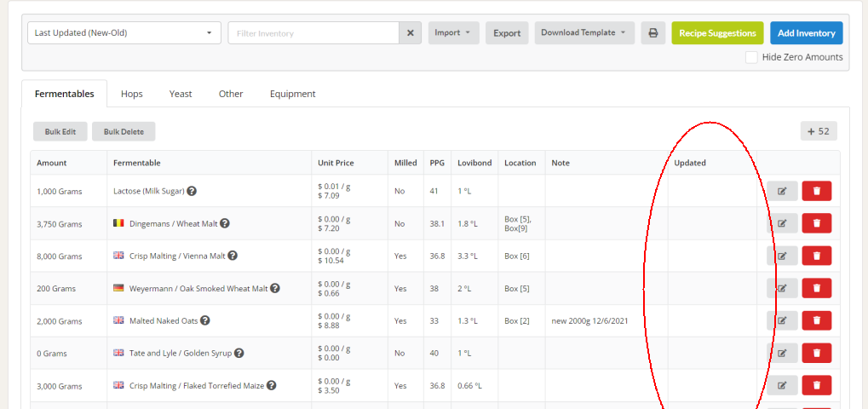Edit the Flaked Torrefied Maize entry

click(x=782, y=386)
